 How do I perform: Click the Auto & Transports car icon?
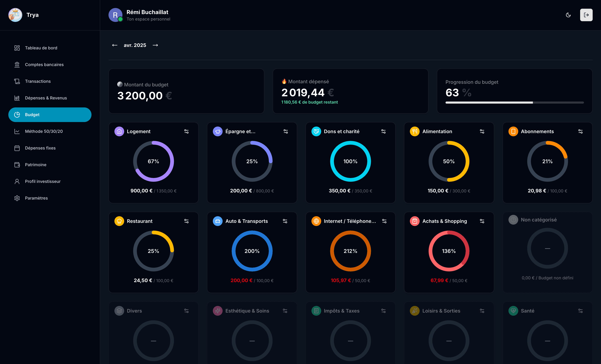click(218, 221)
